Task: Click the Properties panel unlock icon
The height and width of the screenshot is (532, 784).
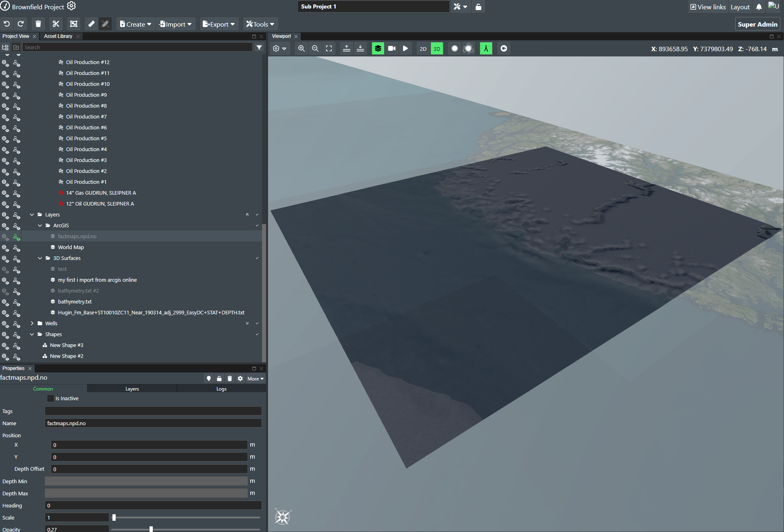Action: (219, 378)
